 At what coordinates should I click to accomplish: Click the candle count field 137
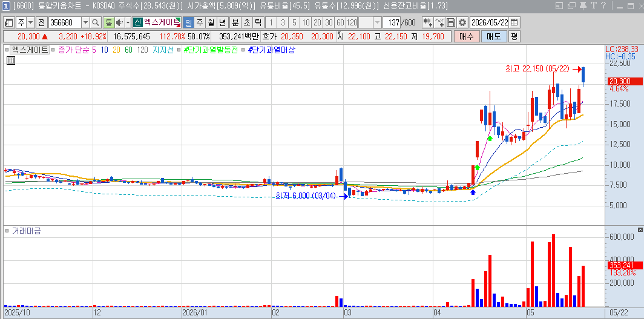(x=392, y=22)
